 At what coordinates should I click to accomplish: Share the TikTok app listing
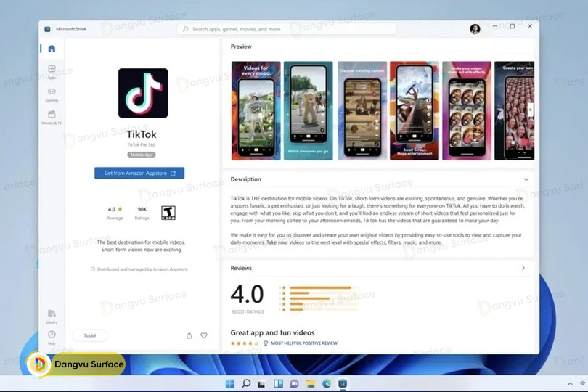click(x=189, y=335)
